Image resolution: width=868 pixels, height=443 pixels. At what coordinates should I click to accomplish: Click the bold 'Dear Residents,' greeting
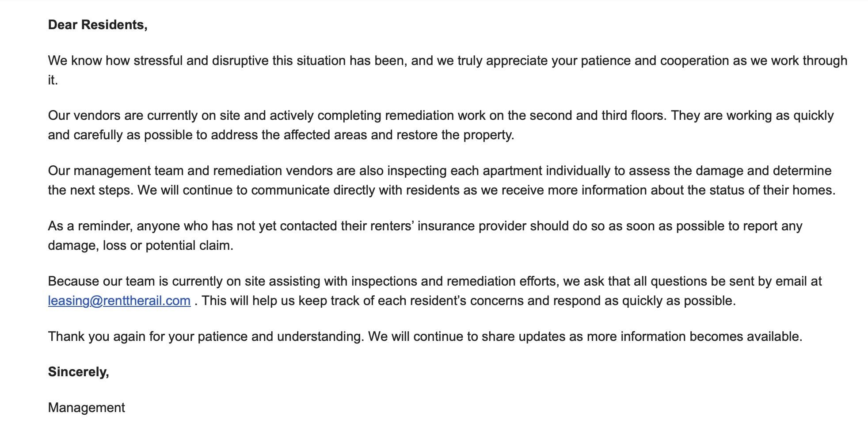point(98,25)
